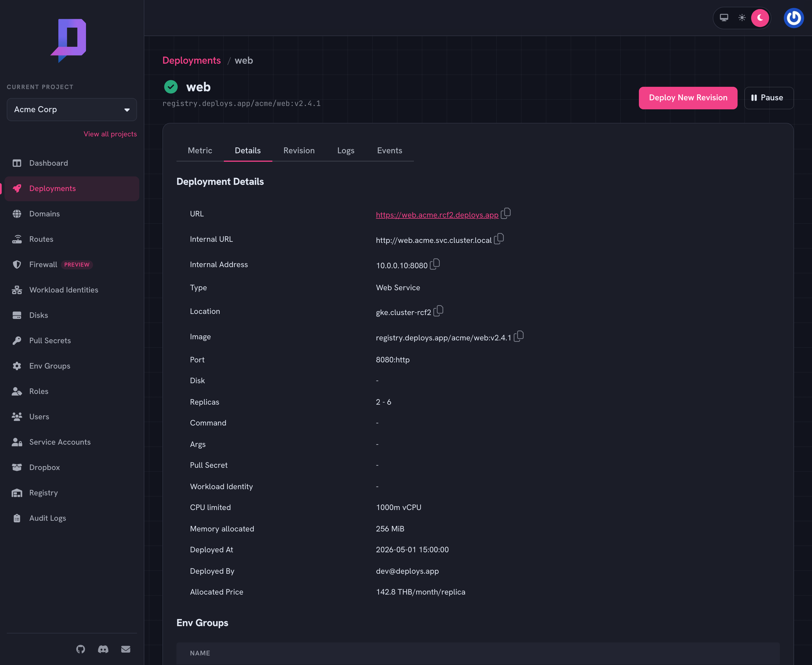Open Firewall preview section
The width and height of the screenshot is (812, 665).
point(72,264)
